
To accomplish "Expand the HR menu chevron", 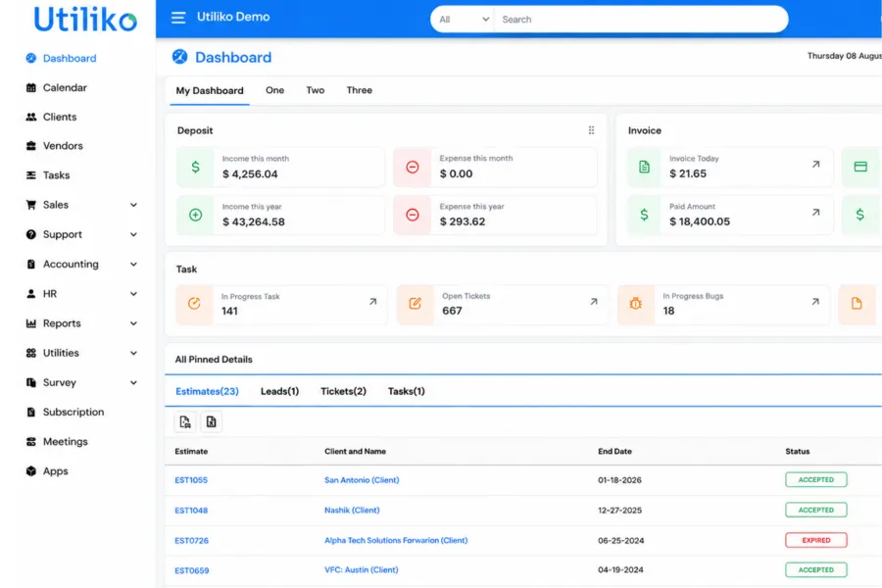I will tap(133, 294).
